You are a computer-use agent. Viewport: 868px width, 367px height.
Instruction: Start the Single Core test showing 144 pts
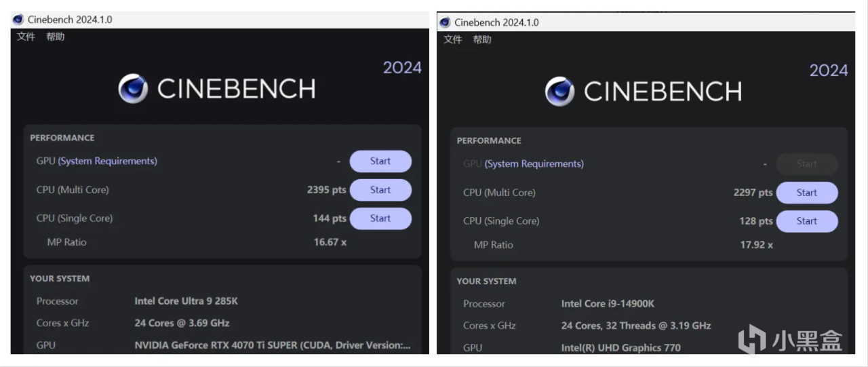click(x=380, y=218)
